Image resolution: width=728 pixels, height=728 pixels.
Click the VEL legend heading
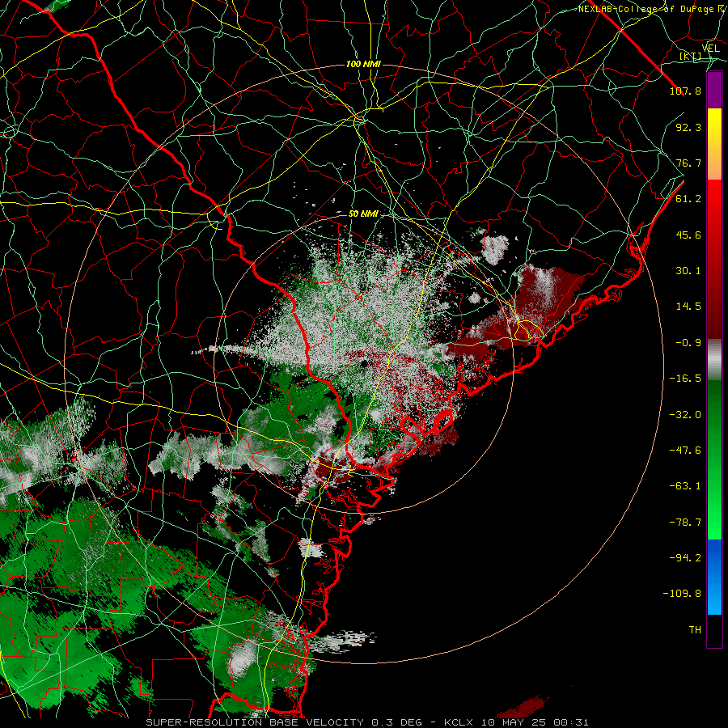click(710, 49)
